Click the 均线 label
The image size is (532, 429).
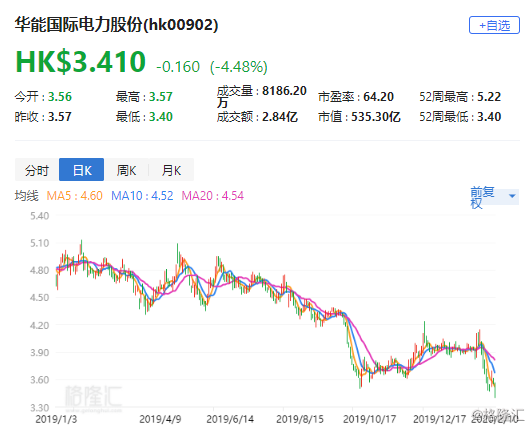coord(27,196)
